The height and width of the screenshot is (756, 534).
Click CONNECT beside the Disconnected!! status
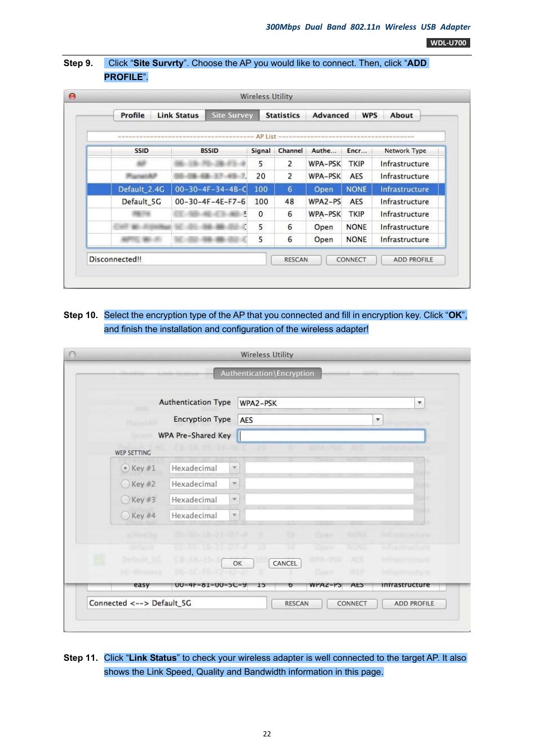click(351, 260)
